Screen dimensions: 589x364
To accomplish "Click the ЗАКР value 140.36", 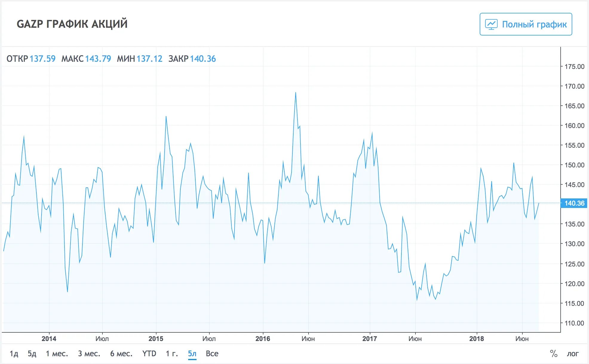I will (203, 58).
